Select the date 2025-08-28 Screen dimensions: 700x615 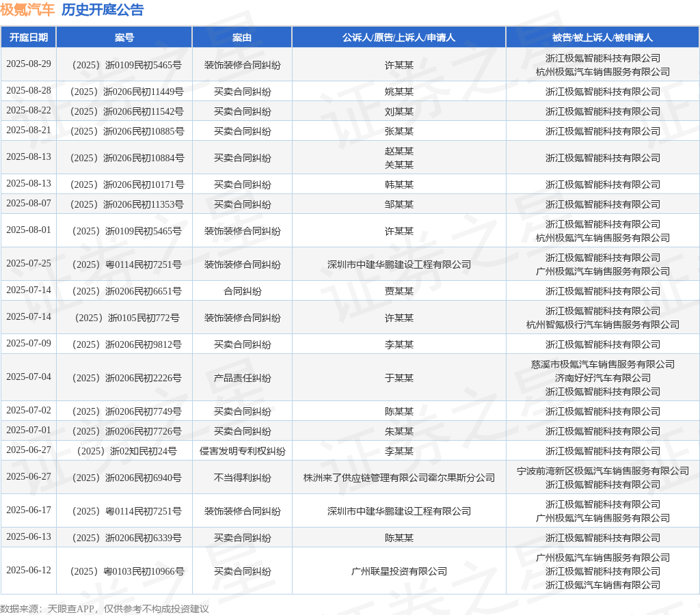click(29, 91)
